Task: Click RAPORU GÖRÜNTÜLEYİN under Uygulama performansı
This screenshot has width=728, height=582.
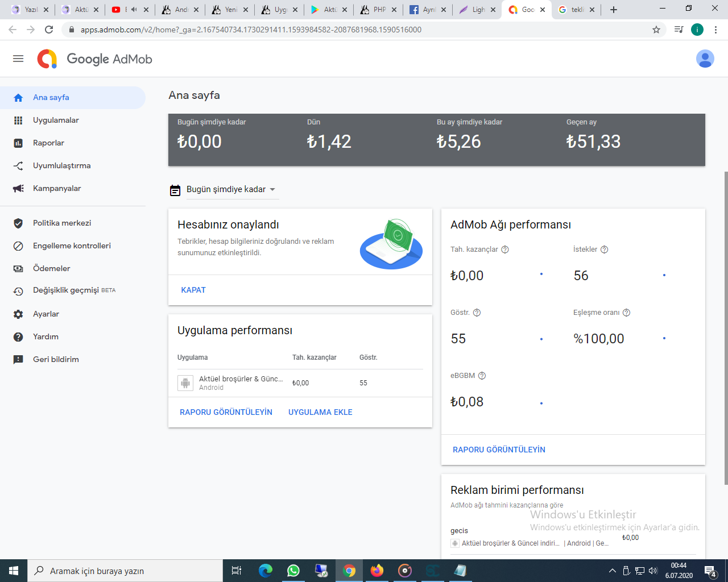Action: coord(226,412)
